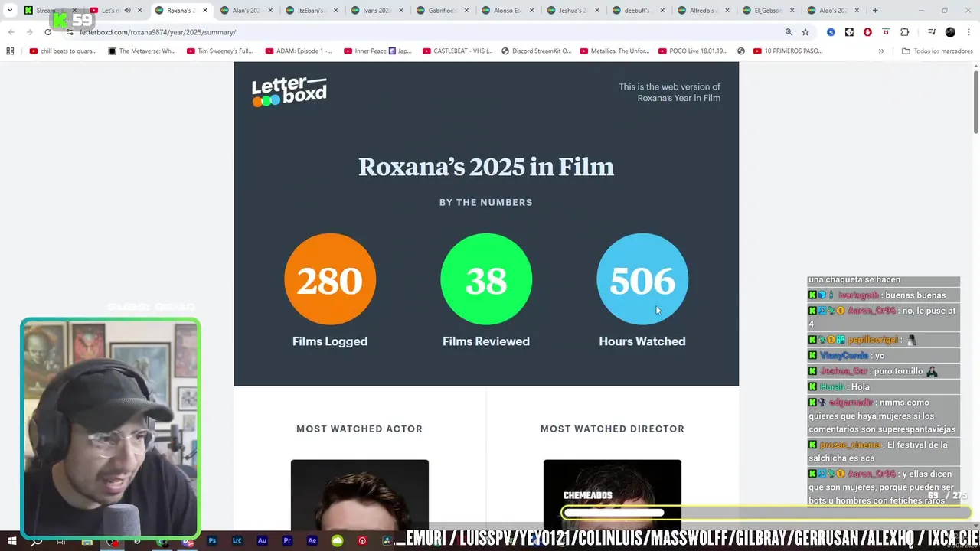Screen dimensions: 980x551
Task: Open the browser profile avatar
Action: click(950, 32)
